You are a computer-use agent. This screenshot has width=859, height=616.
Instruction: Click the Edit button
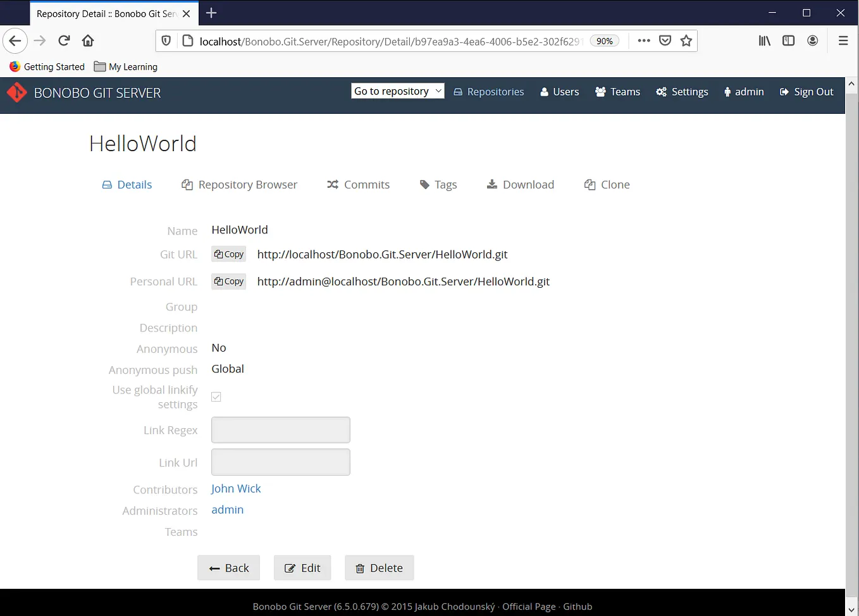point(302,567)
